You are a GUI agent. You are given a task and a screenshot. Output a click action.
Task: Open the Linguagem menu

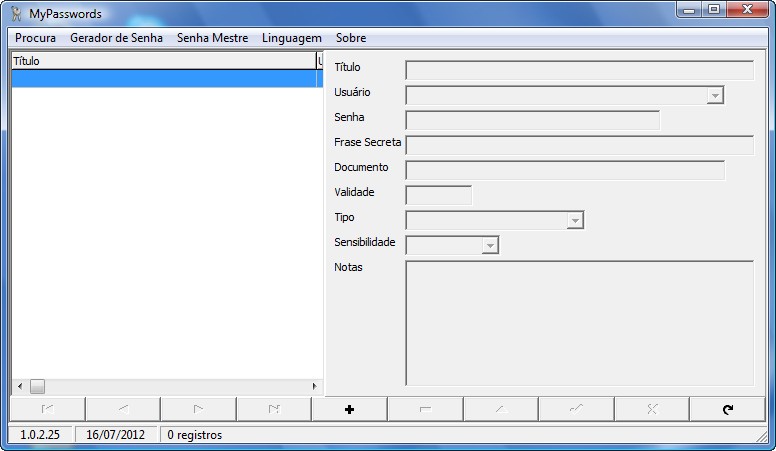(291, 38)
